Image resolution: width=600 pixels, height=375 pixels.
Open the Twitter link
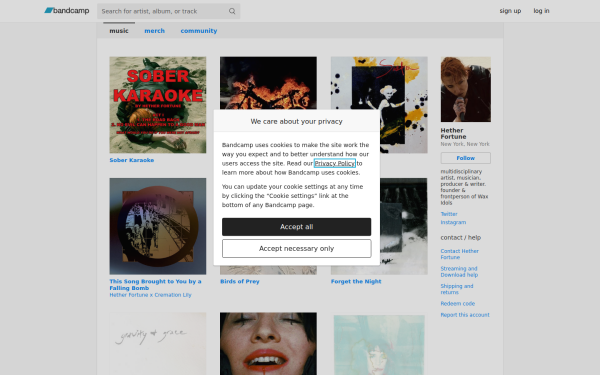tap(449, 214)
